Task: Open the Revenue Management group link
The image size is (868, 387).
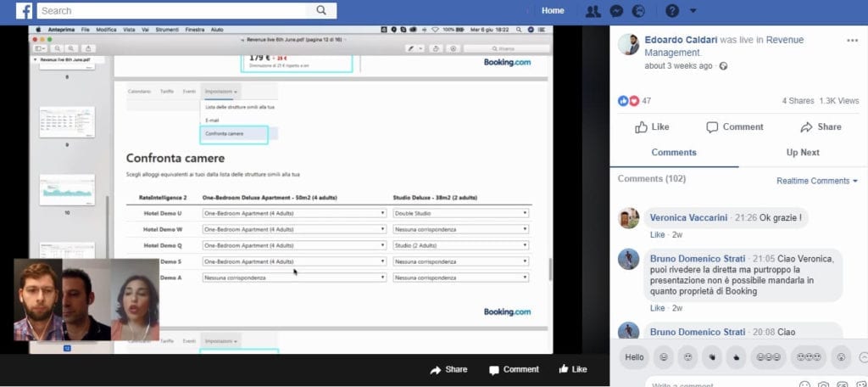Action: 724,47
